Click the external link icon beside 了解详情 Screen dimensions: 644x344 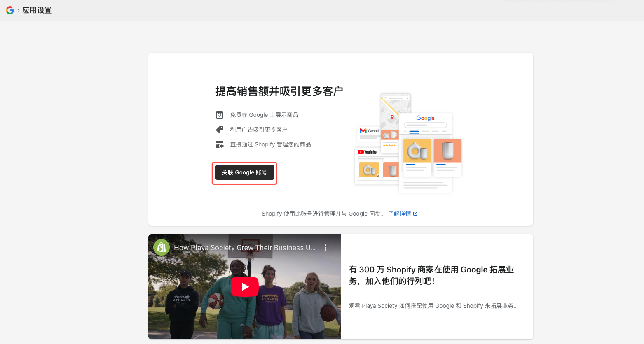(x=415, y=214)
